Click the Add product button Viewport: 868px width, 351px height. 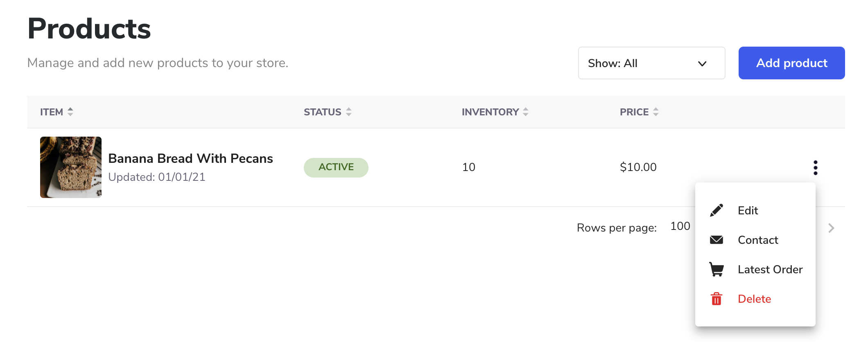pyautogui.click(x=791, y=63)
